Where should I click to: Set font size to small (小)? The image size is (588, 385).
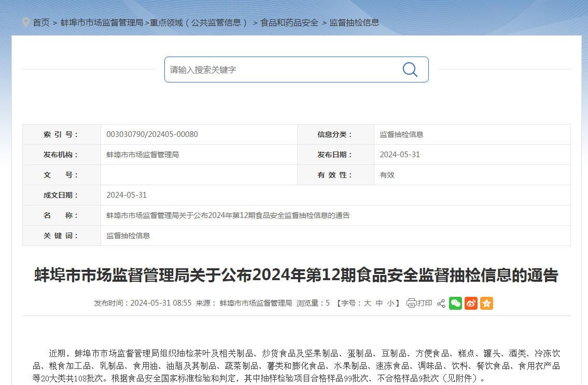[x=390, y=304]
